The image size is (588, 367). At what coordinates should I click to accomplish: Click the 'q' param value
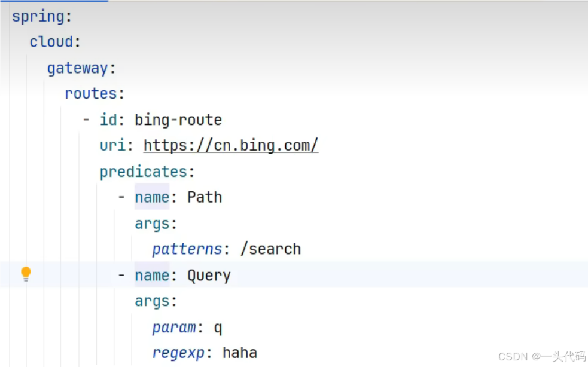coord(218,328)
